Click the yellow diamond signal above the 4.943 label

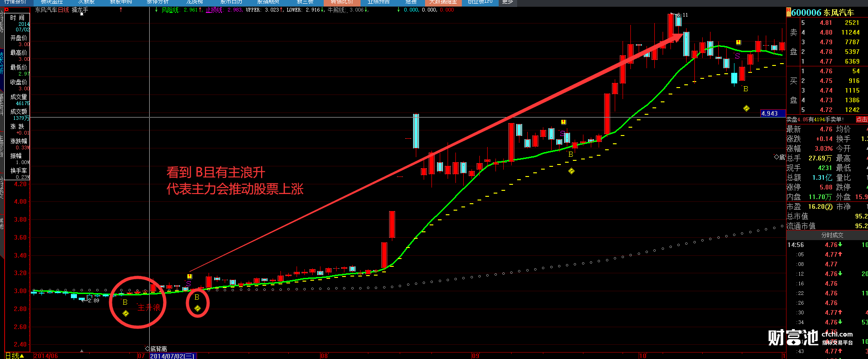tap(746, 108)
